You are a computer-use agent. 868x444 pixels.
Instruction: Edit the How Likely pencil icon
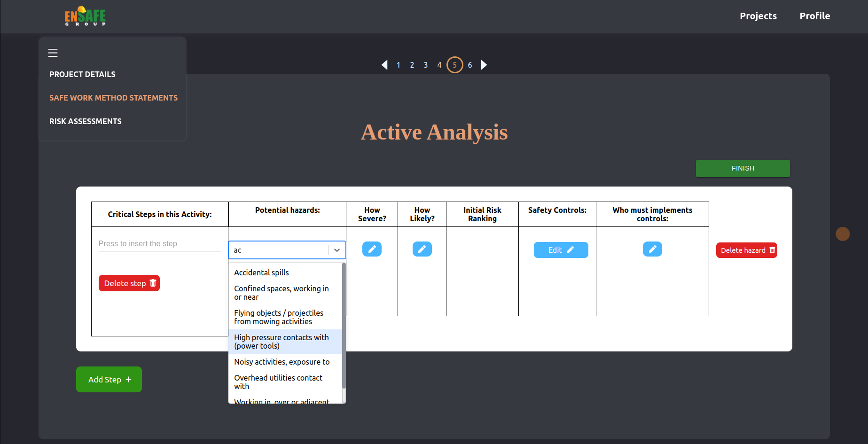(422, 249)
